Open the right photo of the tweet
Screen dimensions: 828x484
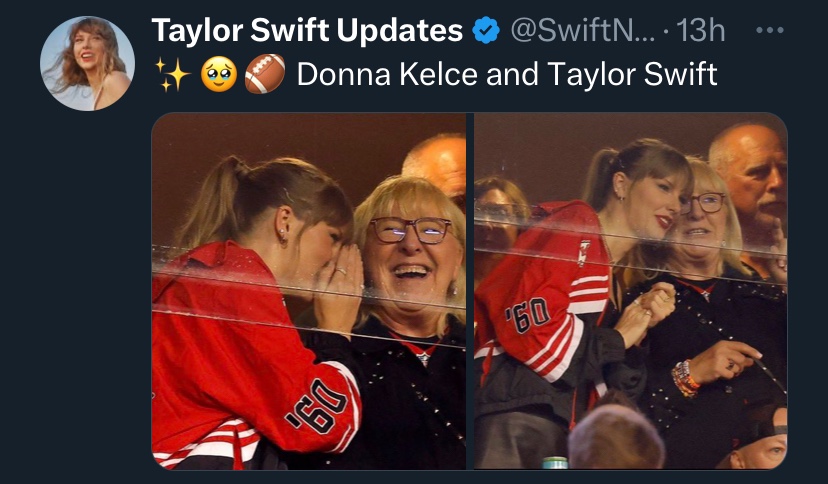630,290
